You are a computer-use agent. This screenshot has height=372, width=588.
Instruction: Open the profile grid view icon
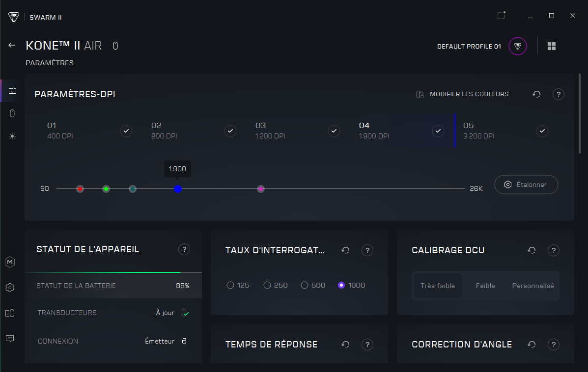click(552, 46)
